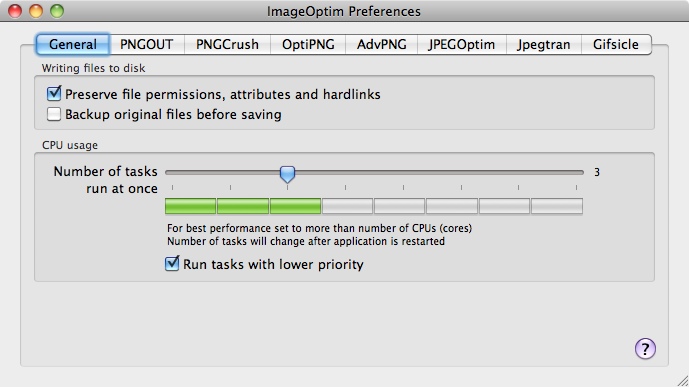
Task: Enable Backup original files before saving
Action: pos(54,114)
